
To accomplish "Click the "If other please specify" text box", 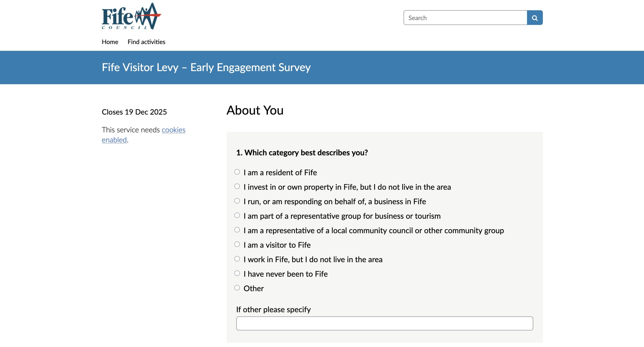I will [x=384, y=323].
